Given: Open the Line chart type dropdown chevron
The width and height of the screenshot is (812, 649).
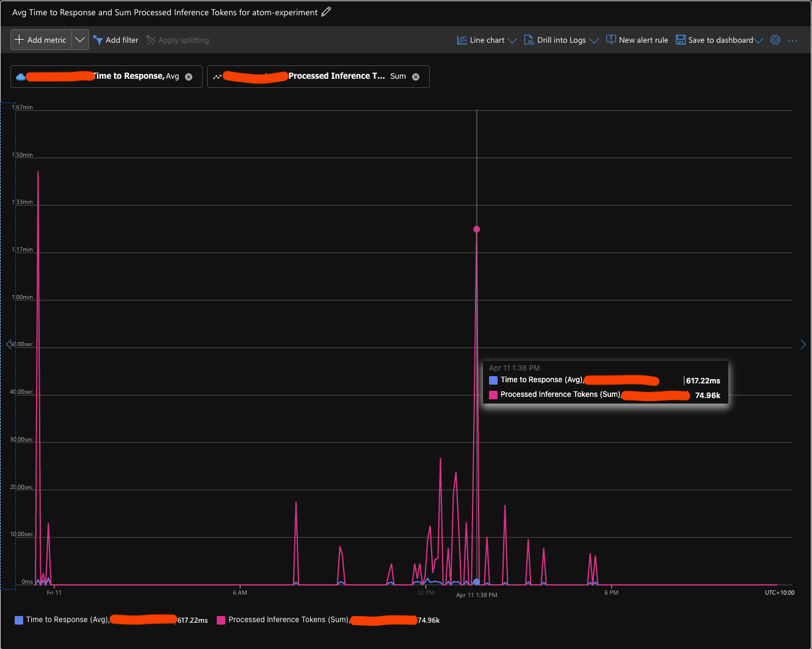Looking at the screenshot, I should pos(512,40).
